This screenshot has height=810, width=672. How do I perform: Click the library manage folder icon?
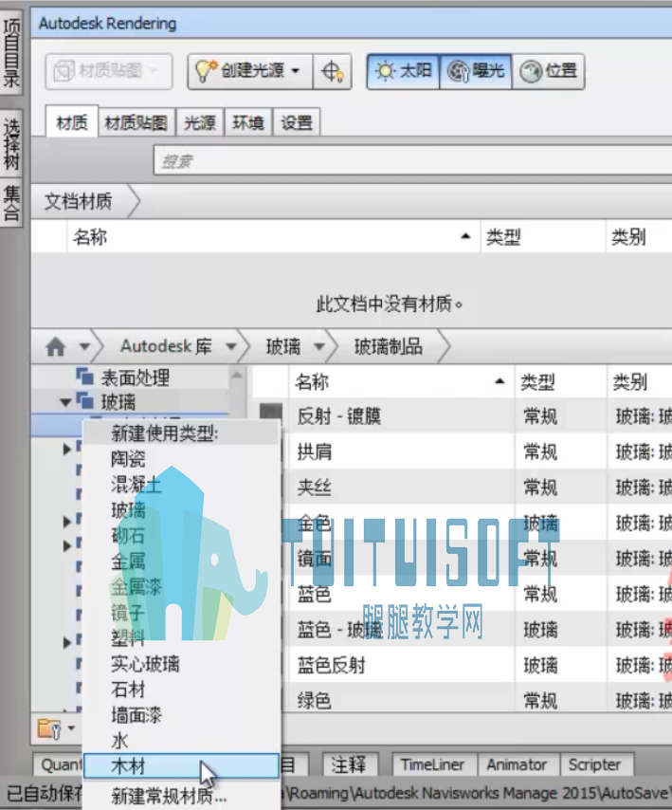point(49,728)
